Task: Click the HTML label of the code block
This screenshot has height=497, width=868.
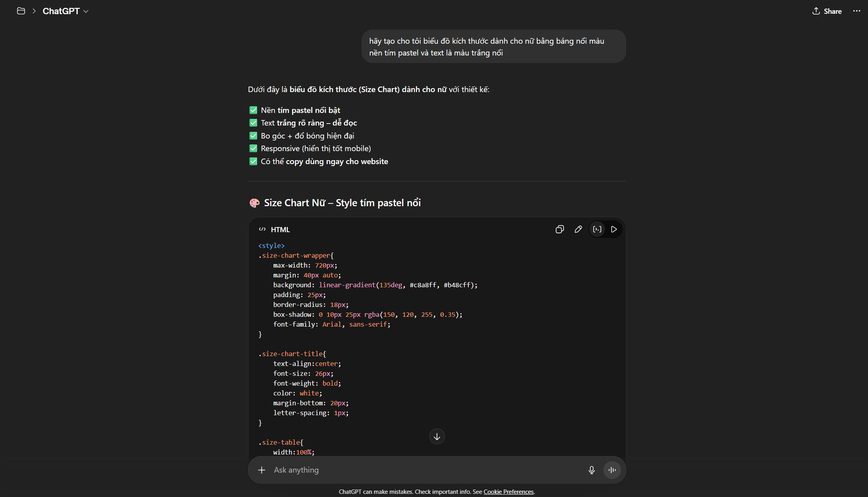Action: (280, 229)
